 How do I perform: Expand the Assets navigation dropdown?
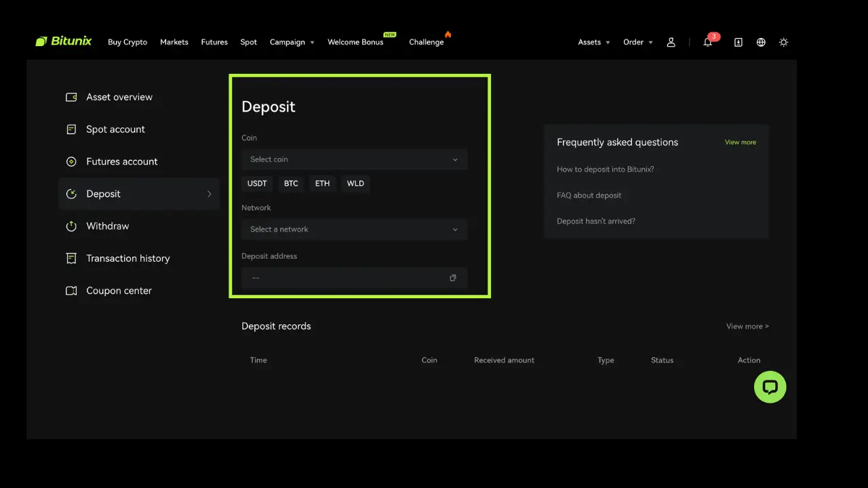(593, 42)
